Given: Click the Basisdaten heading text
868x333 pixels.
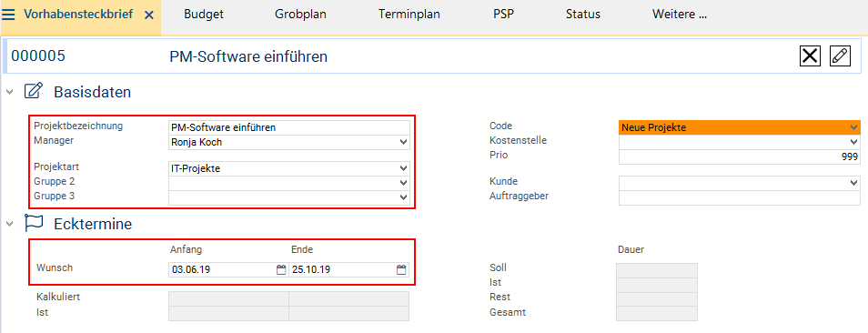Looking at the screenshot, I should (x=93, y=92).
